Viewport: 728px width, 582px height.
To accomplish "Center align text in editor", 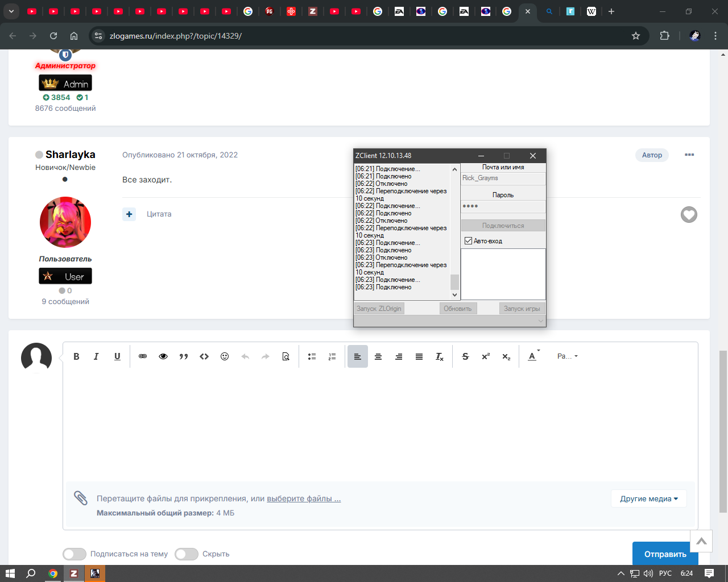I will pyautogui.click(x=378, y=356).
